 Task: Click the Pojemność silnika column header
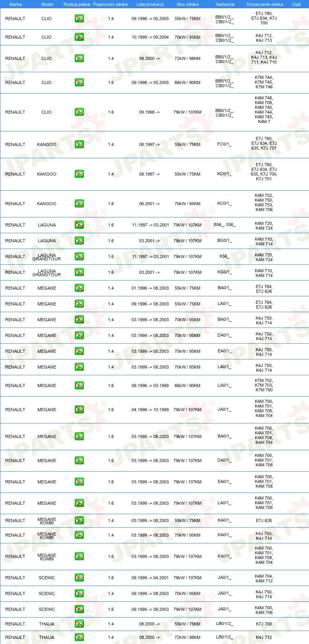[x=110, y=4]
